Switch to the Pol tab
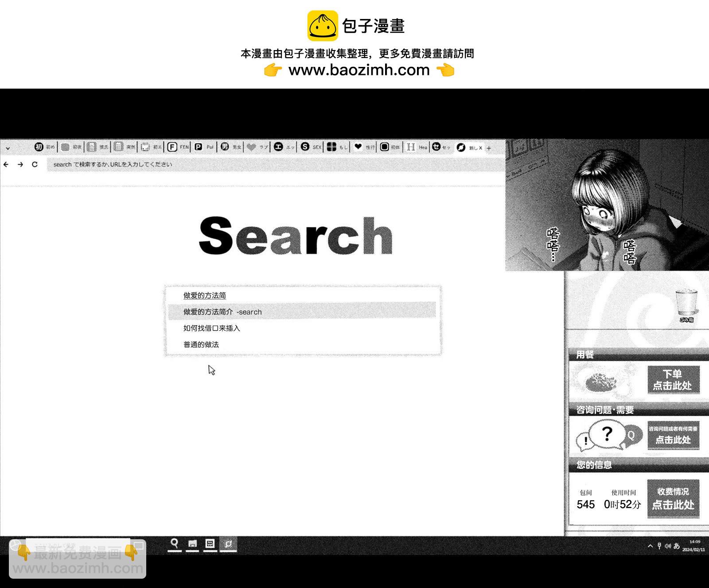This screenshot has width=709, height=588. point(204,147)
